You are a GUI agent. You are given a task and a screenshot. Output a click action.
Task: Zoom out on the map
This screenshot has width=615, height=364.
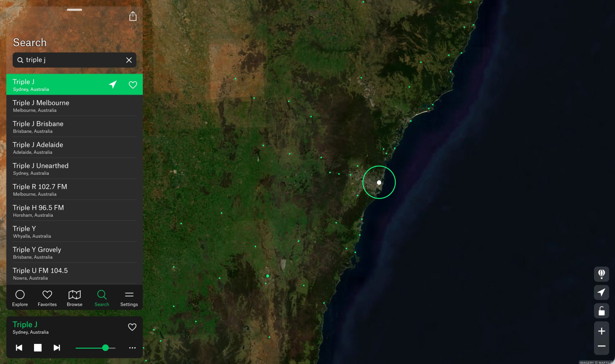coord(601,346)
